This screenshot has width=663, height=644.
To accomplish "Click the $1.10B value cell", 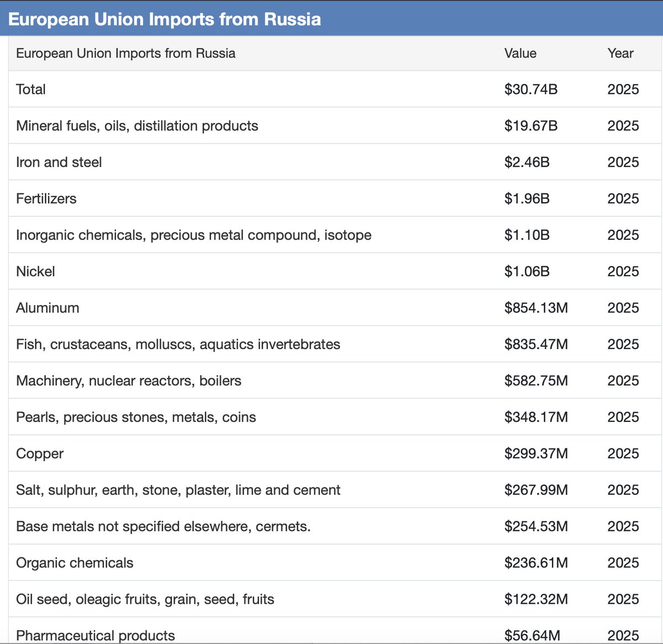I will coord(527,235).
